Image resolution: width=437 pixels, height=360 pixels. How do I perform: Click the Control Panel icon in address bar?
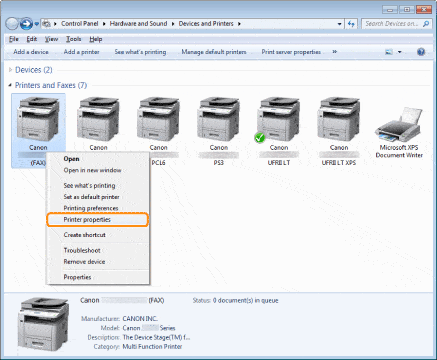coord(47,24)
